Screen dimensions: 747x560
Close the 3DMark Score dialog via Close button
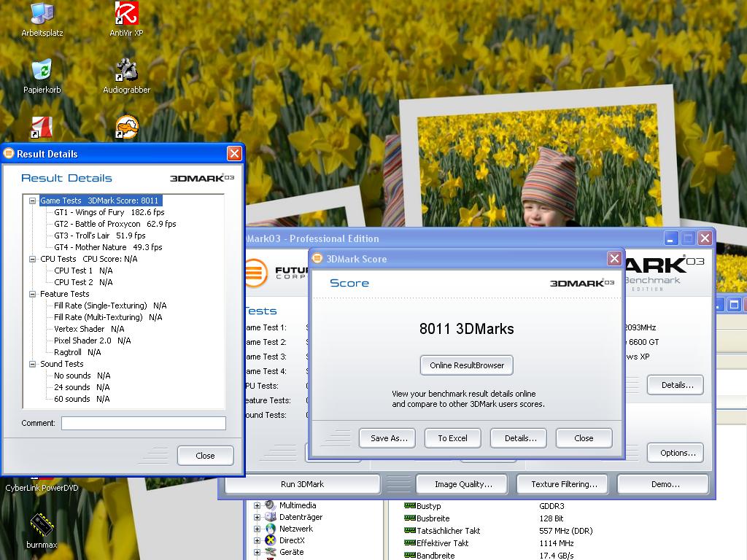pyautogui.click(x=584, y=438)
